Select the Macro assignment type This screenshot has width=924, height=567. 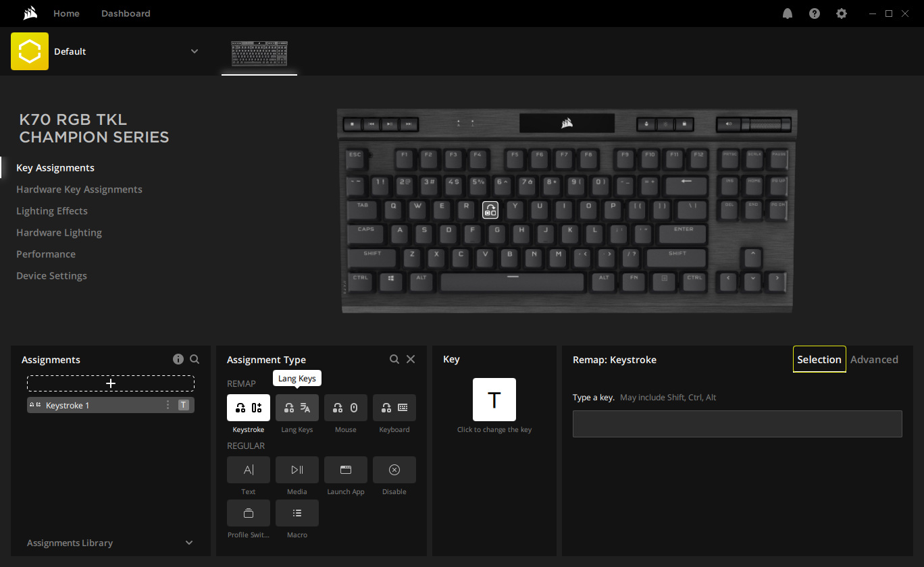click(x=297, y=513)
